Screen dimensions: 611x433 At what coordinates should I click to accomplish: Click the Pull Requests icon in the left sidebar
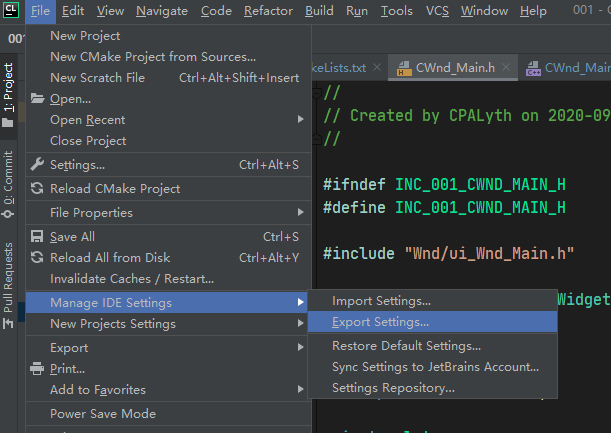(x=8, y=323)
